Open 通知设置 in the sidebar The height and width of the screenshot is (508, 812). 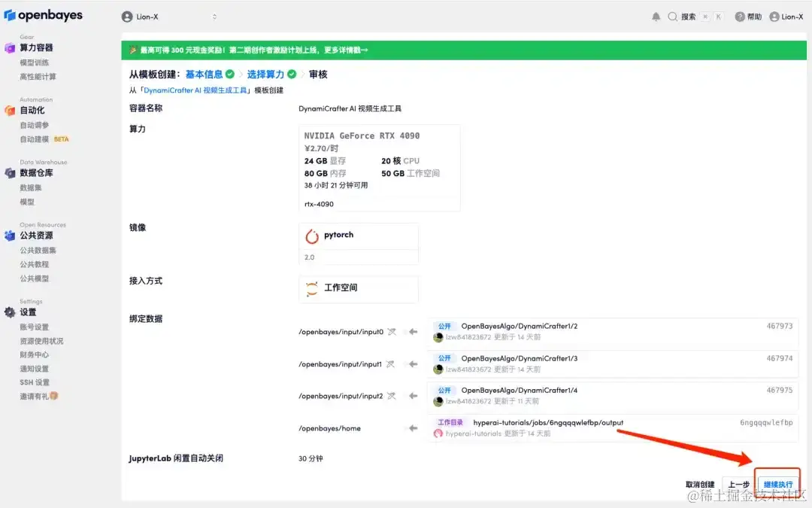tap(34, 369)
